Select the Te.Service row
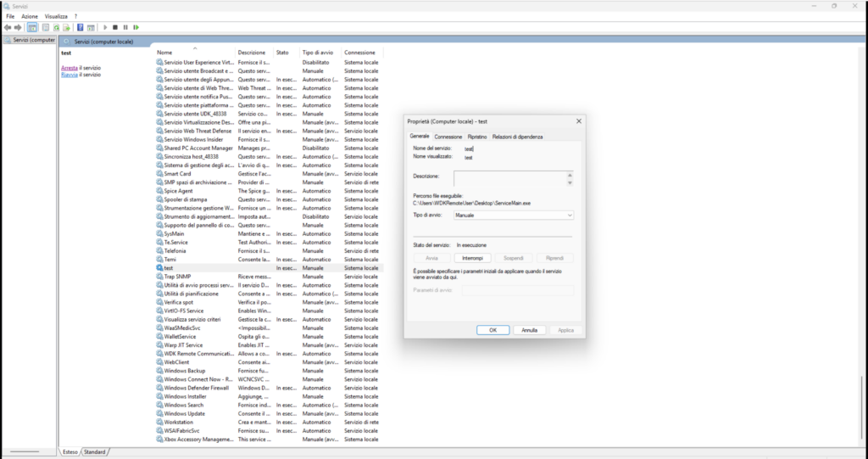The height and width of the screenshot is (459, 868). (x=269, y=243)
